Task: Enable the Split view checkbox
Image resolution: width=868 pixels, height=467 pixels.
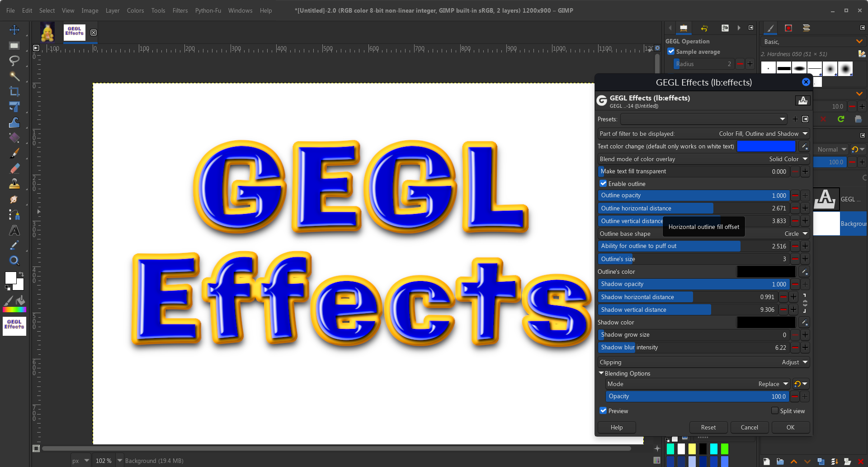Action: [775, 411]
